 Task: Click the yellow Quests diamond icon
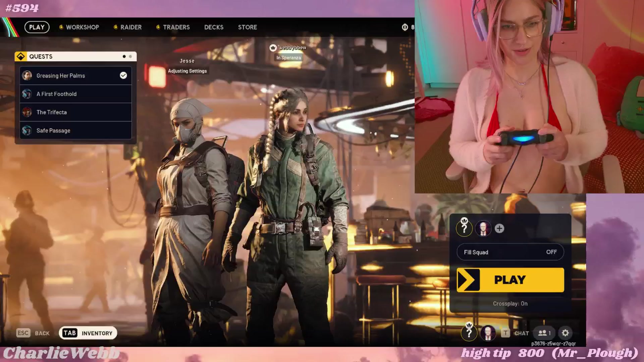pos(21,56)
